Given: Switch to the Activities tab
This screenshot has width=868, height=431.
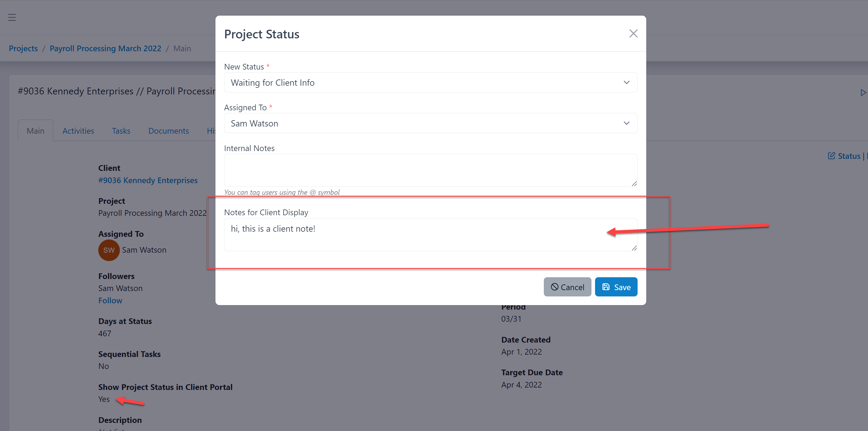Looking at the screenshot, I should click(x=78, y=131).
